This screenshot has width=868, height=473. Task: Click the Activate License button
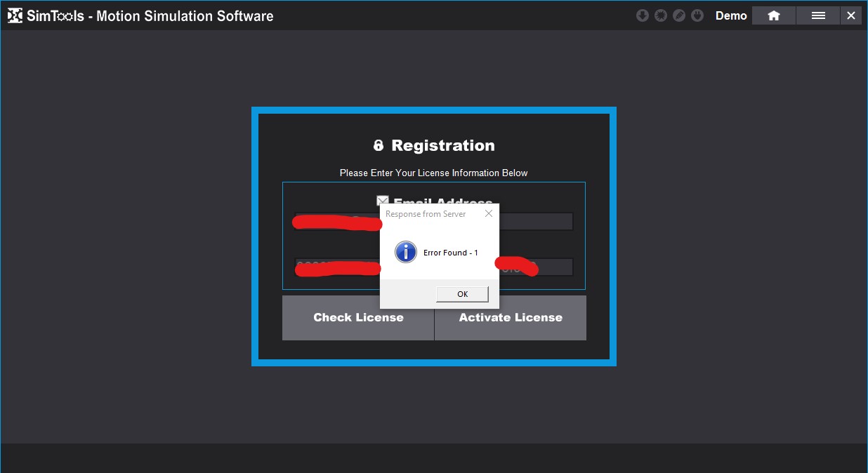511,318
